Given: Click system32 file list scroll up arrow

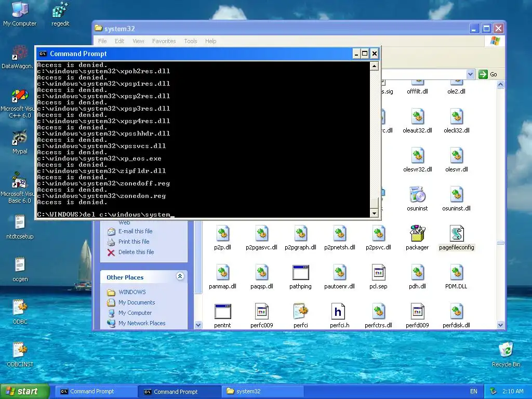Looking at the screenshot, I should [500, 85].
